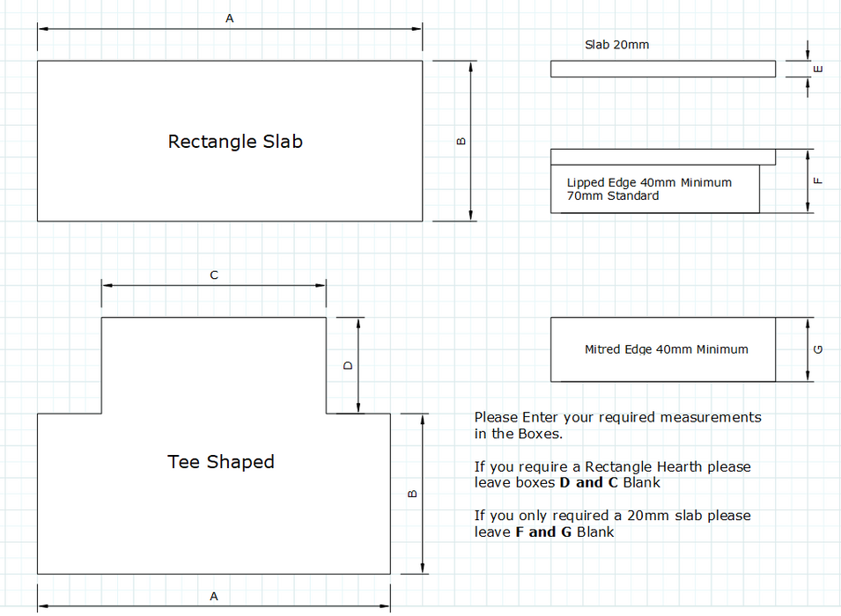This screenshot has width=841, height=616.
Task: Click dimension label A below Tee shape
Action: point(214,597)
